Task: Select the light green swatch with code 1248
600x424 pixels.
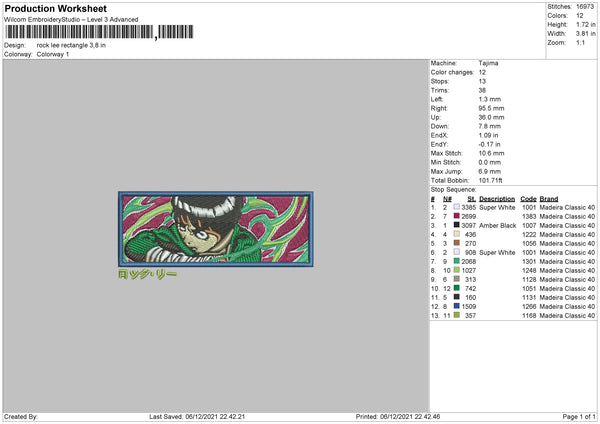Action: coord(457,270)
